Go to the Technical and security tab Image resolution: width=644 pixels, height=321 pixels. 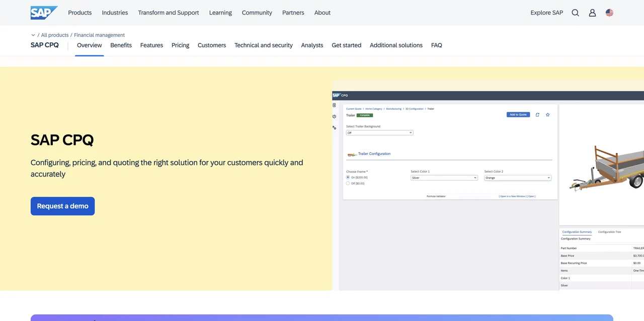(264, 45)
